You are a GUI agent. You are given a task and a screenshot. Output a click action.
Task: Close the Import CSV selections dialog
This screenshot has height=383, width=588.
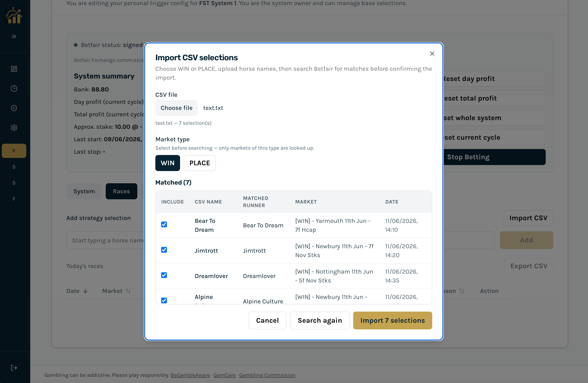(432, 54)
